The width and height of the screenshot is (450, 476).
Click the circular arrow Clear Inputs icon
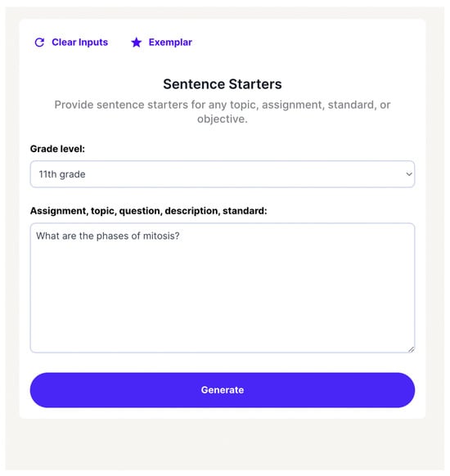pyautogui.click(x=39, y=43)
